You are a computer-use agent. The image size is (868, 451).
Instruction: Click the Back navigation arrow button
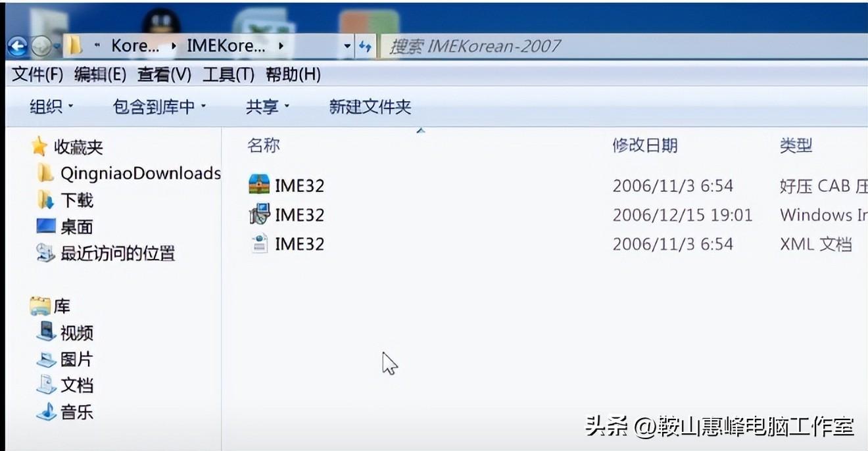point(17,46)
